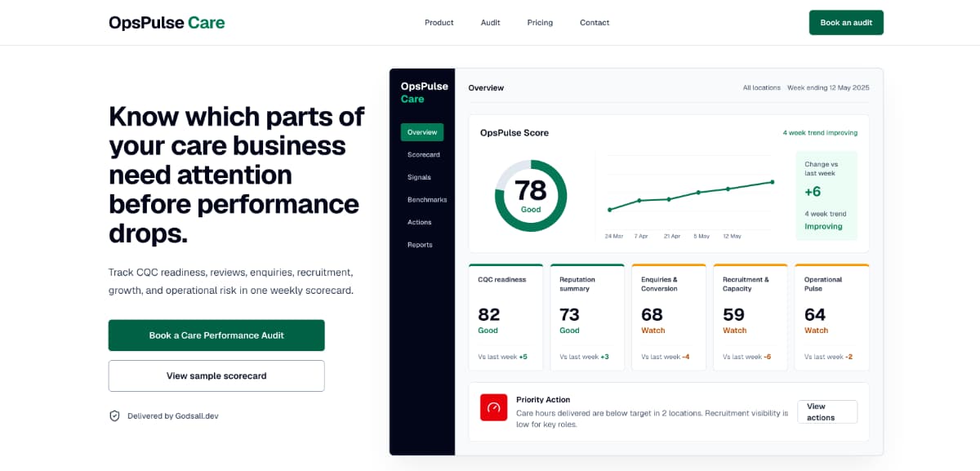Viewport: 980px width, 471px height.
Task: Select Overview in the dashboard sidebar
Action: pyautogui.click(x=422, y=132)
